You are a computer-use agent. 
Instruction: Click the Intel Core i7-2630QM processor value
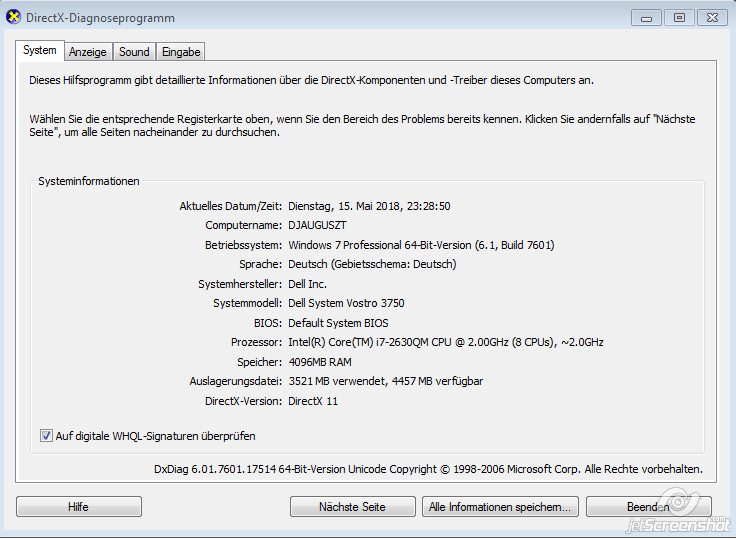click(x=446, y=342)
